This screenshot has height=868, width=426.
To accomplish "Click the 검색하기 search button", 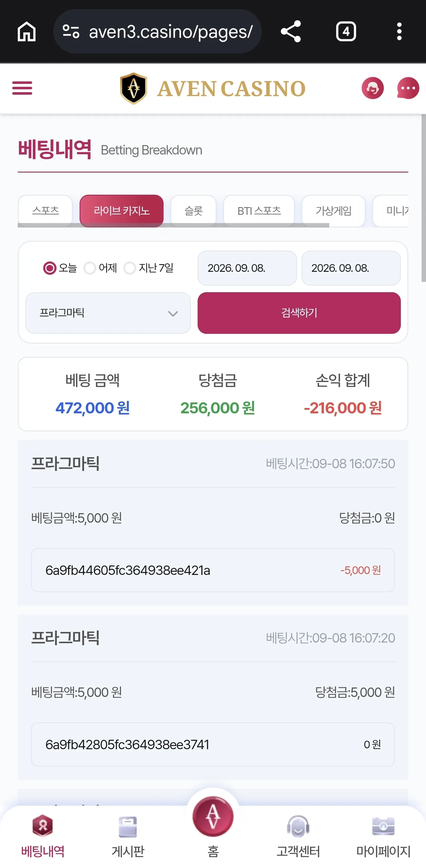I will [299, 313].
